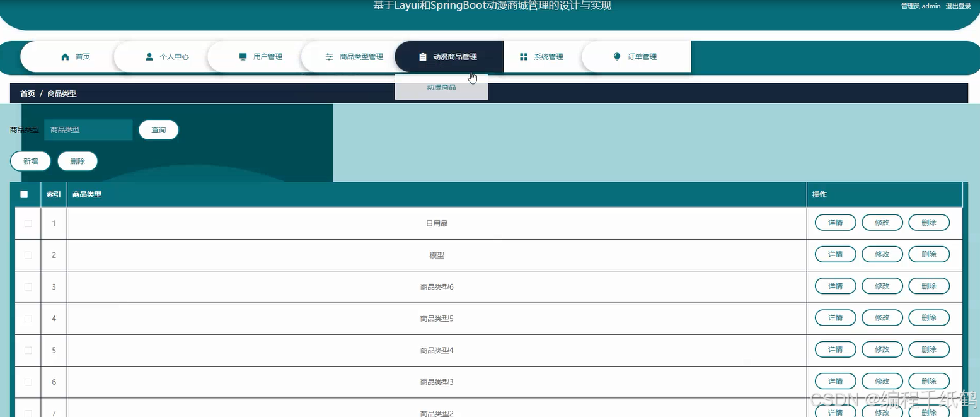Click the bulb icon beside 订单管理
The width and height of the screenshot is (980, 417).
(x=617, y=57)
